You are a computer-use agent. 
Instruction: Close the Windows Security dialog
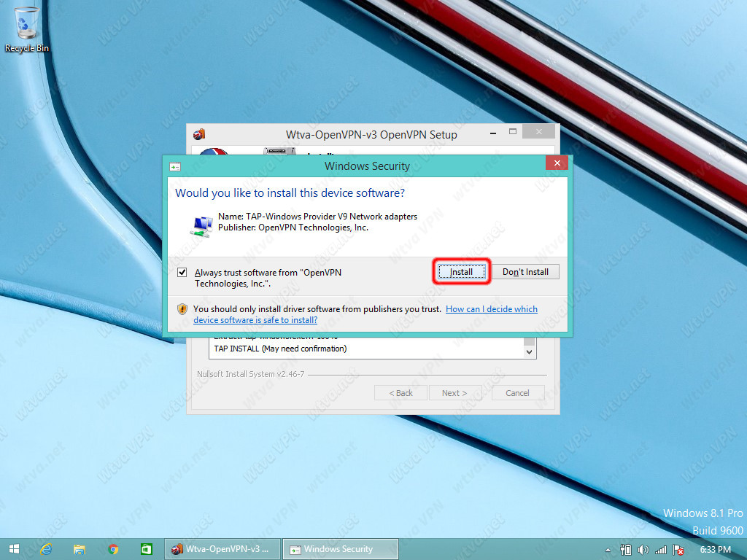(557, 163)
